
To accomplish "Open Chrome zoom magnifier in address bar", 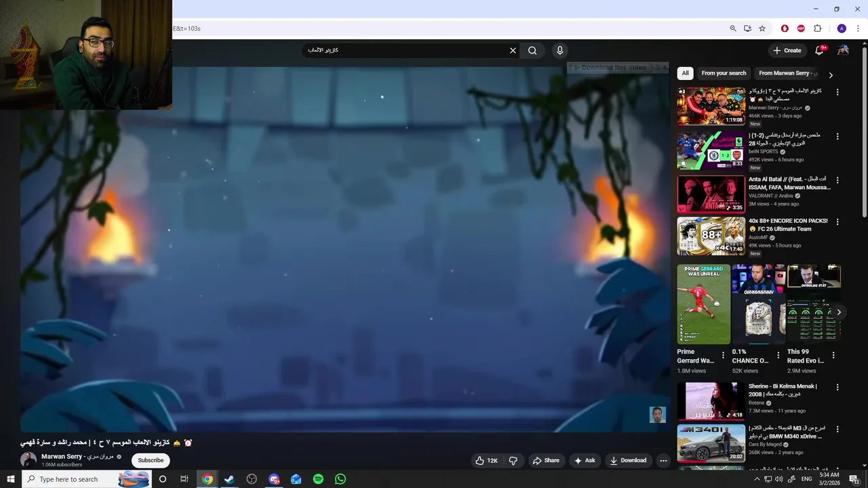I will (x=733, y=28).
